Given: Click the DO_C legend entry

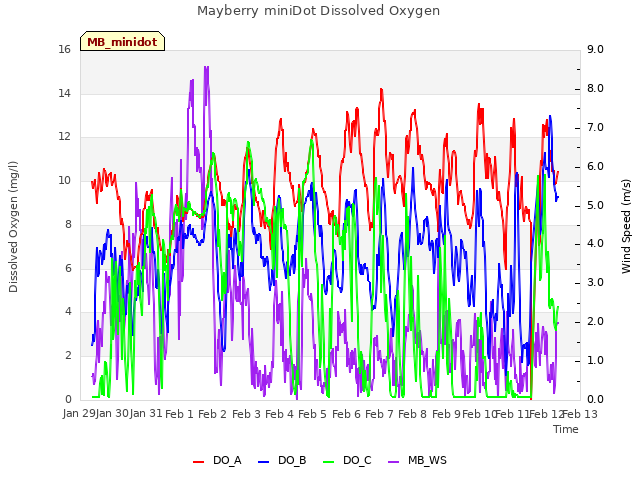Looking at the screenshot, I should (347, 461).
